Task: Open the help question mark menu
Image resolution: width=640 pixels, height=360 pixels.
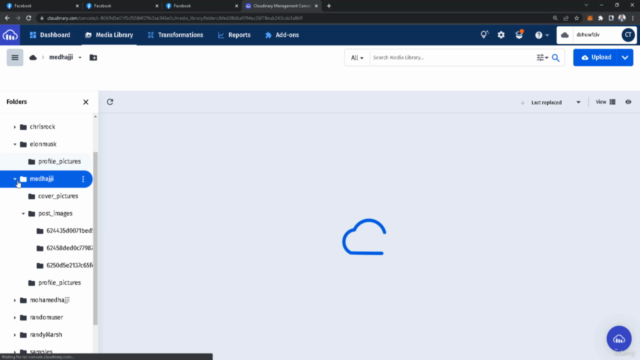Action: (x=542, y=35)
